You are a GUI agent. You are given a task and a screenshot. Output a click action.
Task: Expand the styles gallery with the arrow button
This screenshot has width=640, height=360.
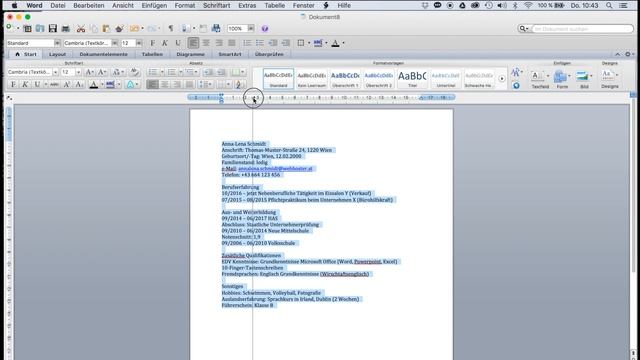pos(502,79)
